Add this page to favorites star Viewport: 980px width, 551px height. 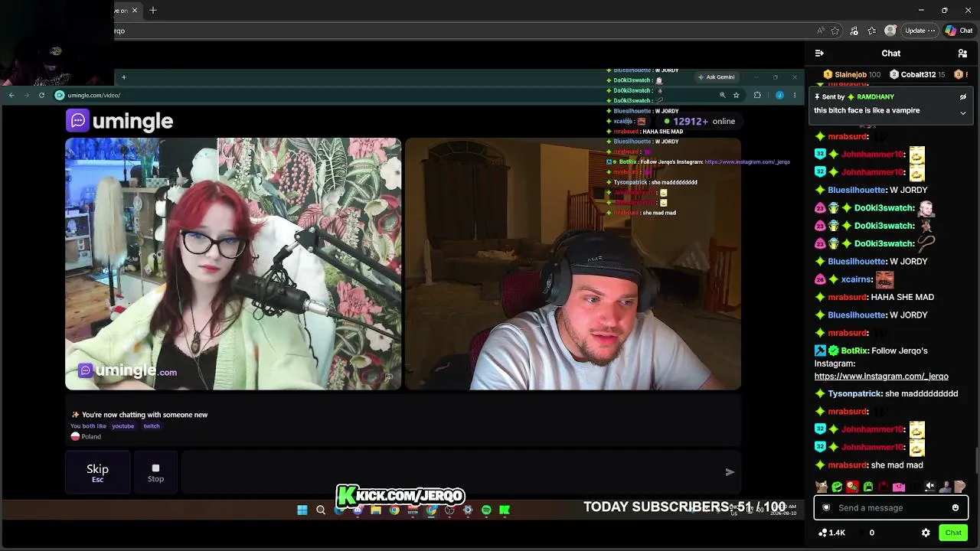[835, 31]
